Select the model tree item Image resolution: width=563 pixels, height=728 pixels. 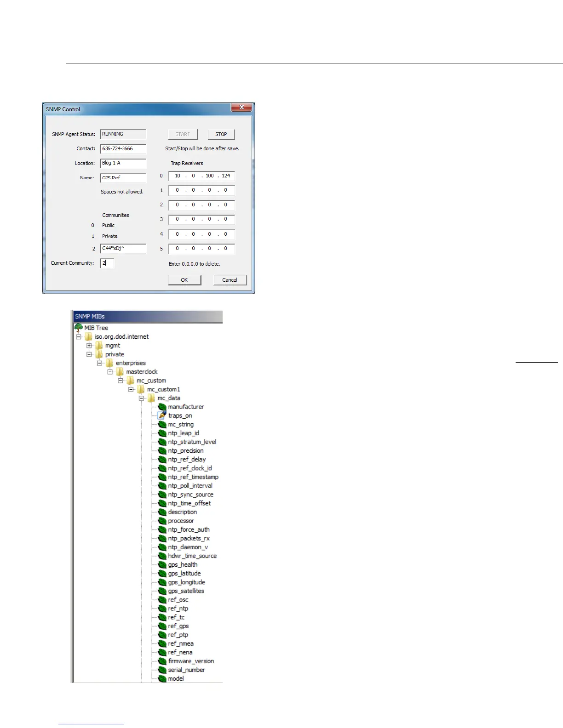[x=176, y=678]
